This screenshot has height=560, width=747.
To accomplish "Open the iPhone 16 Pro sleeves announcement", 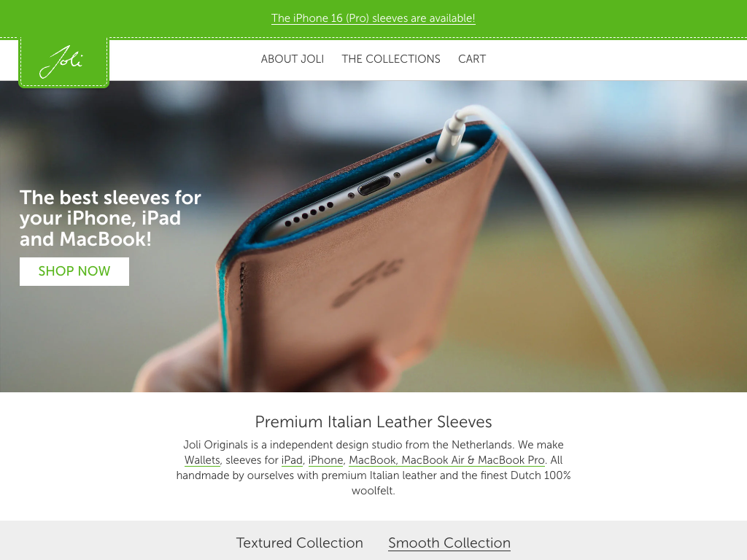I will point(373,18).
